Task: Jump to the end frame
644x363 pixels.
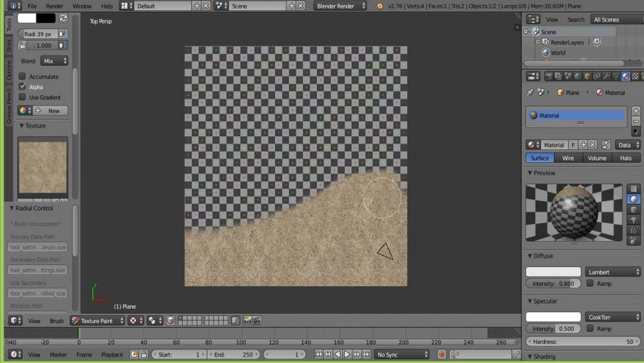Action: (x=366, y=355)
